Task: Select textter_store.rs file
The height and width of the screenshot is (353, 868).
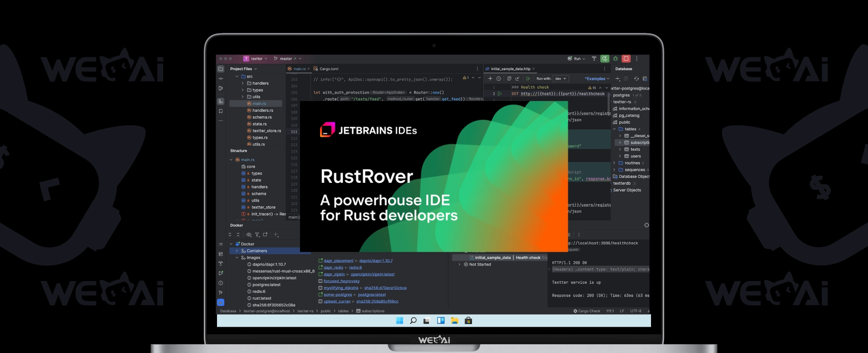Action: pos(267,131)
